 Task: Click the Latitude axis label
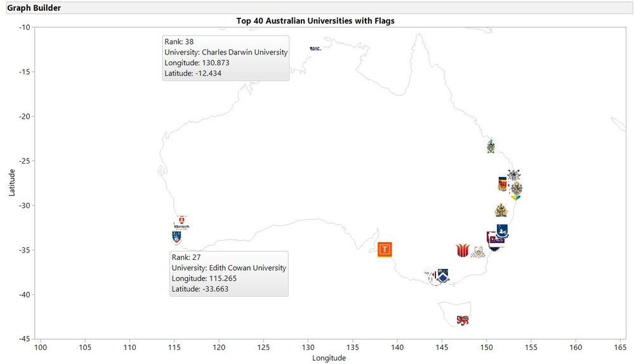click(11, 183)
